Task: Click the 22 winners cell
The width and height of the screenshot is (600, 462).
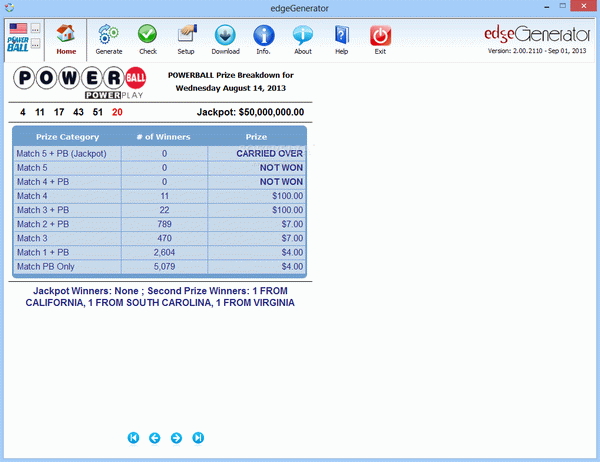Action: [x=165, y=210]
